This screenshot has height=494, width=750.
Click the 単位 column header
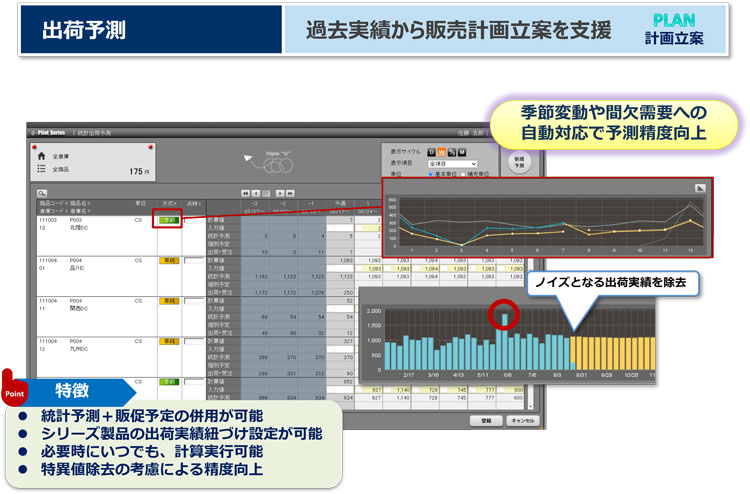click(x=140, y=204)
